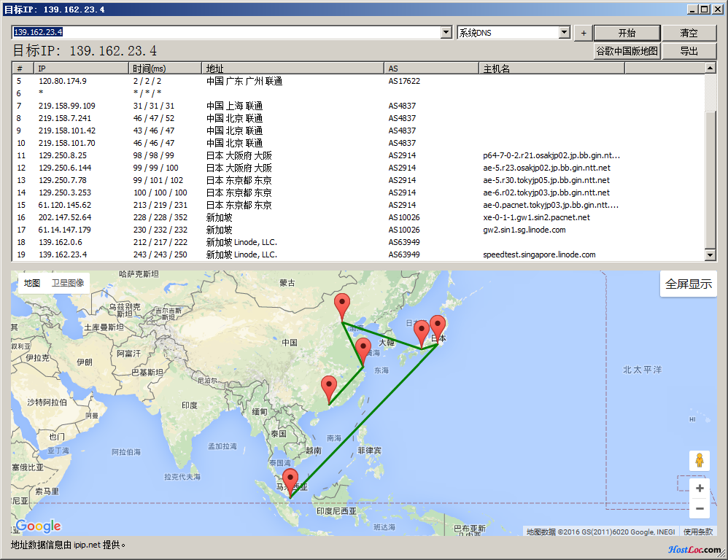728x560 pixels.
Task: Open 谷歌中国版地图 button
Action: click(x=627, y=51)
